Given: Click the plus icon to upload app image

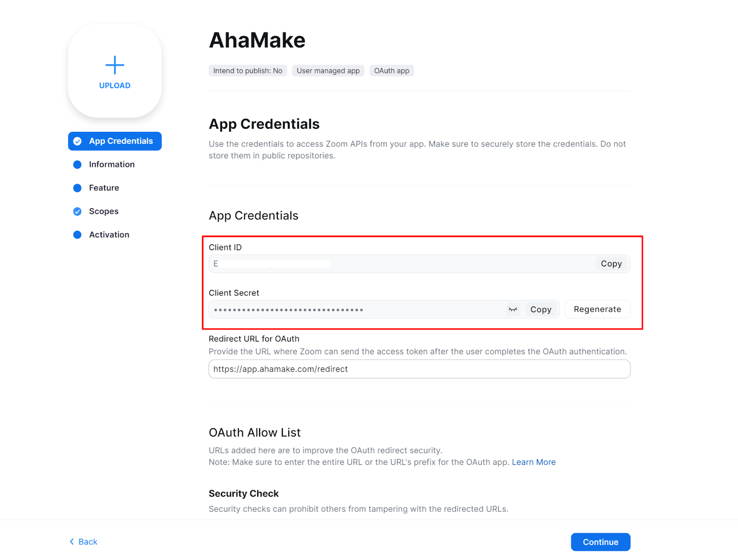Looking at the screenshot, I should [x=115, y=65].
